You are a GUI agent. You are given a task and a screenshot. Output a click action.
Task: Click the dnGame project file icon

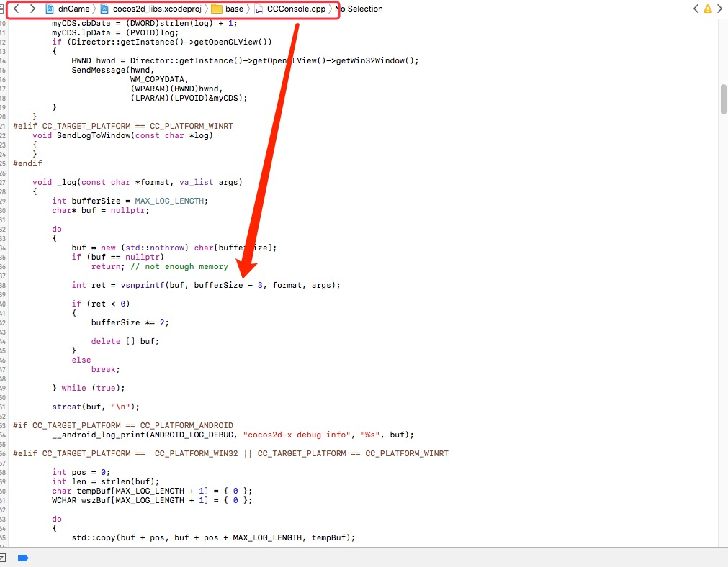50,9
